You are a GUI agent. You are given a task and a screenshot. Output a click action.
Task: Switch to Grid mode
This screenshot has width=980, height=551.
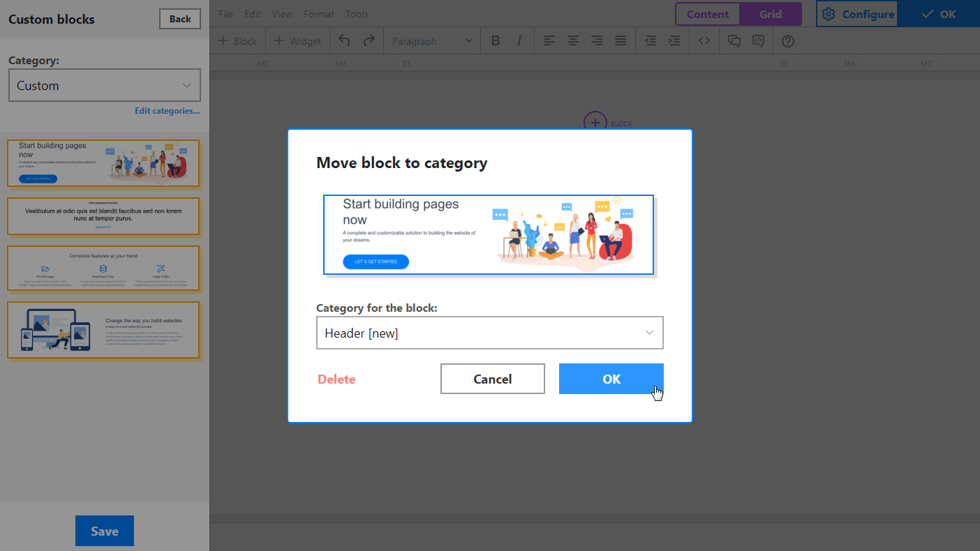(771, 14)
